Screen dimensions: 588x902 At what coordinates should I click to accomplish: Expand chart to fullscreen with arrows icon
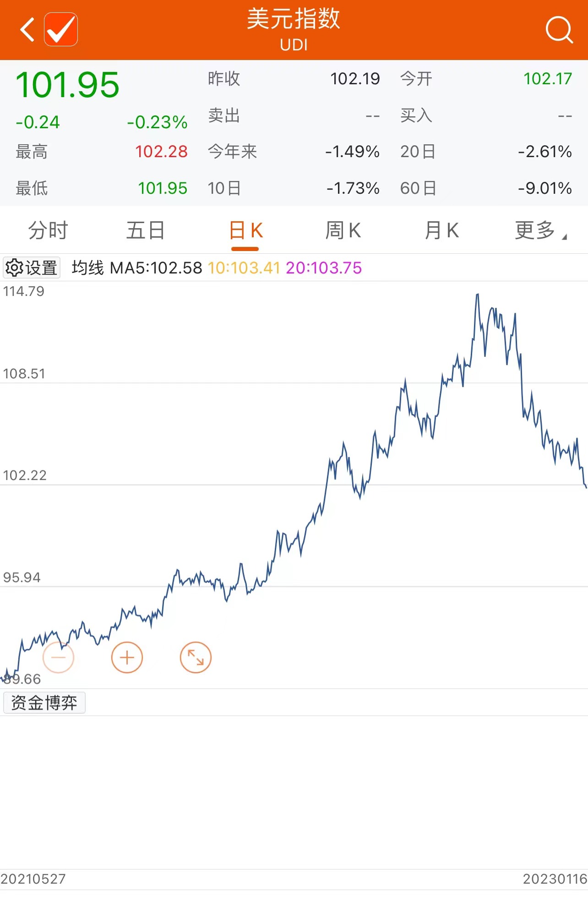tap(196, 657)
